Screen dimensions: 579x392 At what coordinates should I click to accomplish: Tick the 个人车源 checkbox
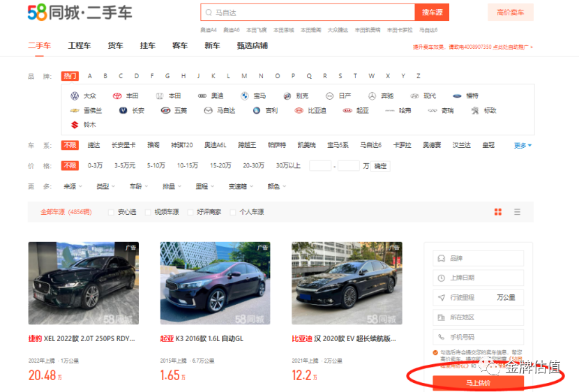232,212
